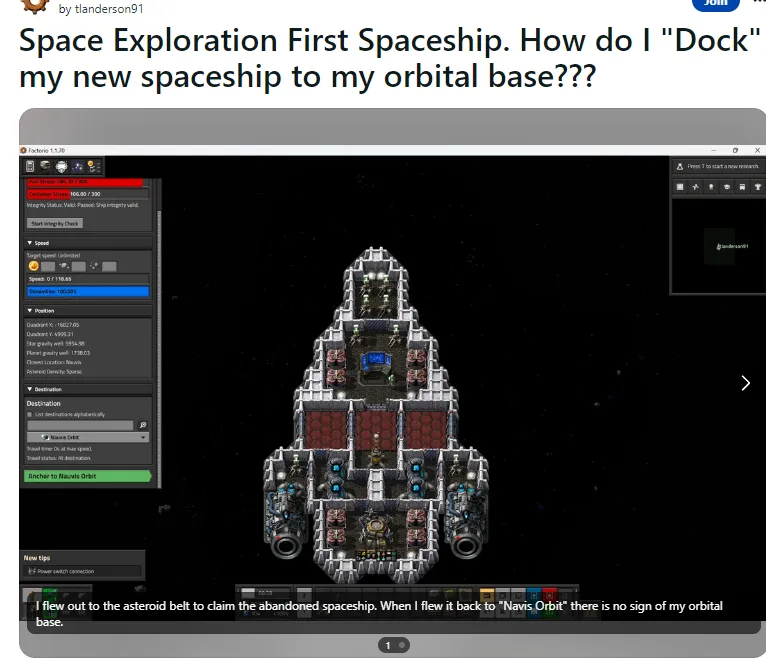Click the post title heading
Screen dimensions: 766x658
point(390,58)
